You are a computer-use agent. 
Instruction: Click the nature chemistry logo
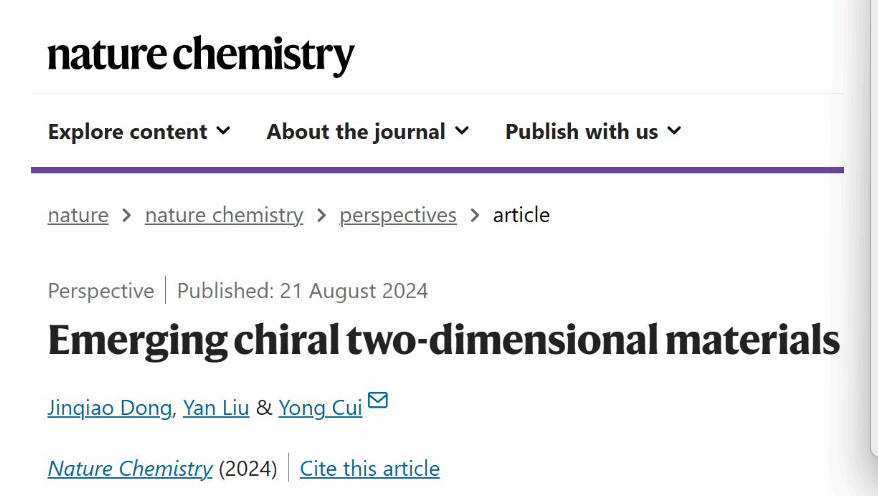coord(201,55)
